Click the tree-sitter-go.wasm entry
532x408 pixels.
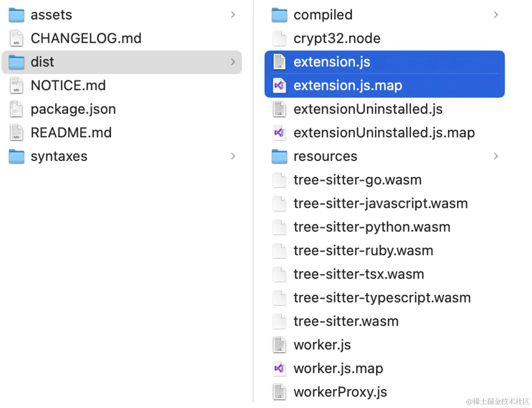coord(357,179)
